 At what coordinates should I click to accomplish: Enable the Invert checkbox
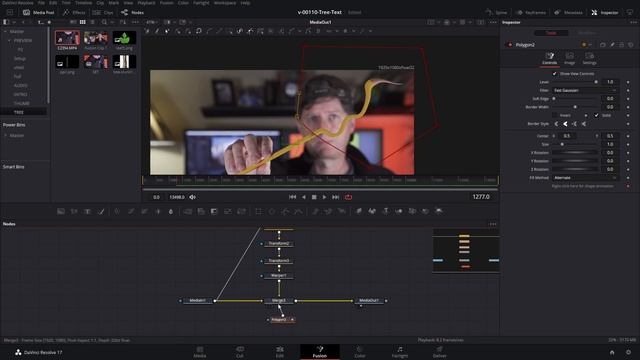(x=554, y=116)
